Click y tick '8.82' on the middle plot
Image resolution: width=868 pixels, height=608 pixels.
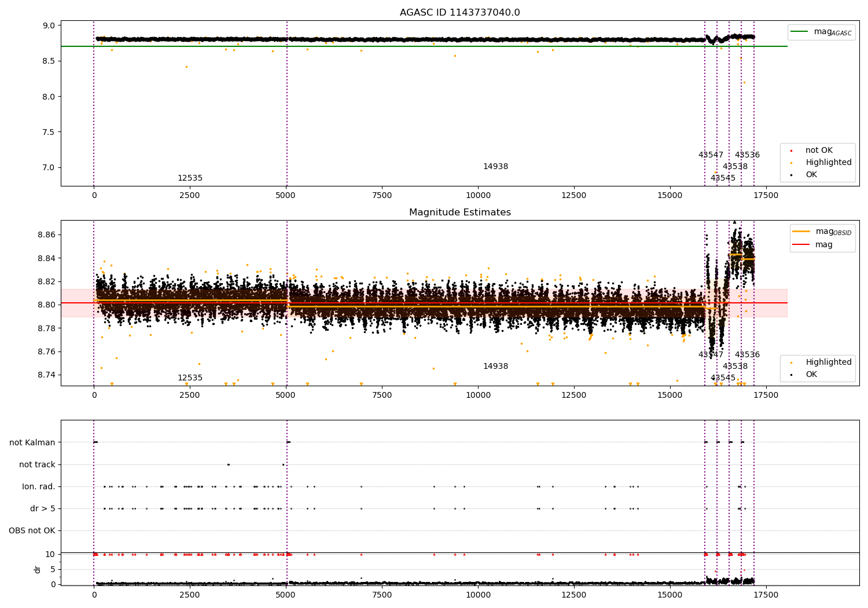click(46, 282)
